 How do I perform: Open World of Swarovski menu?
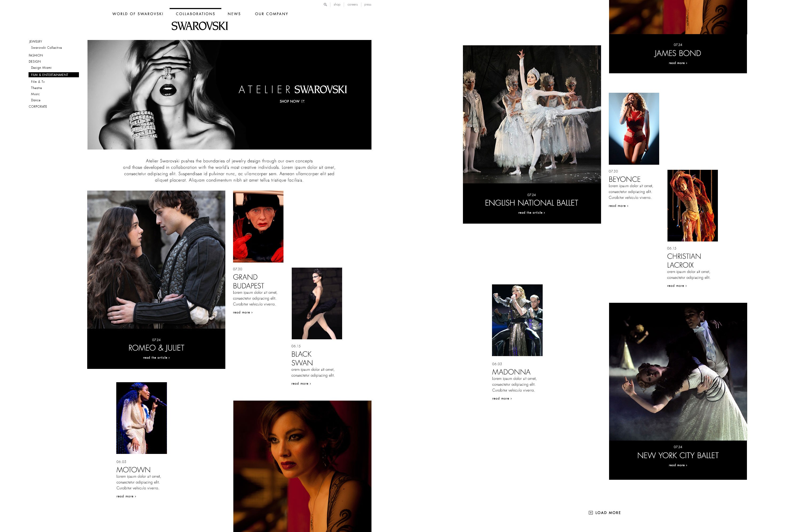137,14
